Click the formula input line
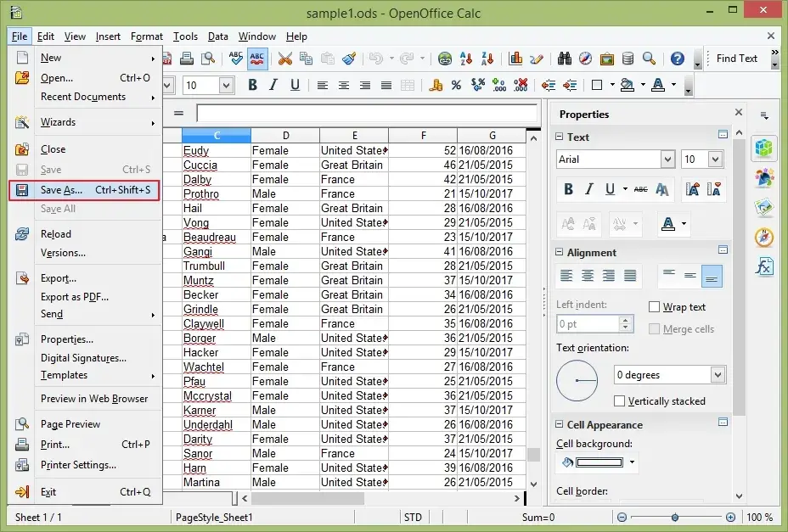This screenshot has height=532, width=788. pyautogui.click(x=367, y=113)
